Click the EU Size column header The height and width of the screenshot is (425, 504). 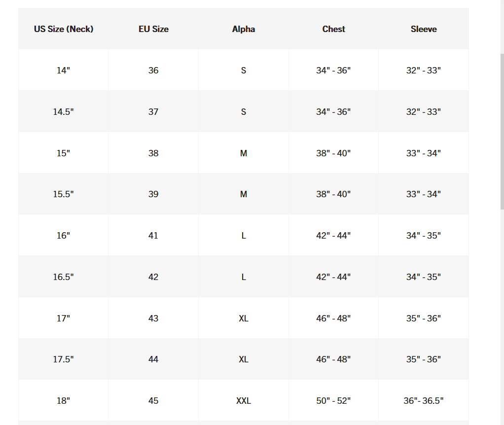tap(153, 29)
